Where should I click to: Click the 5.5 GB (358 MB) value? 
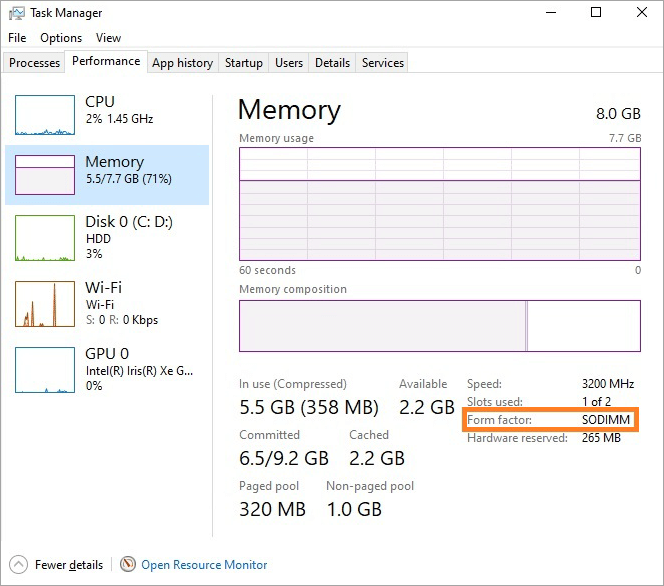pyautogui.click(x=309, y=407)
